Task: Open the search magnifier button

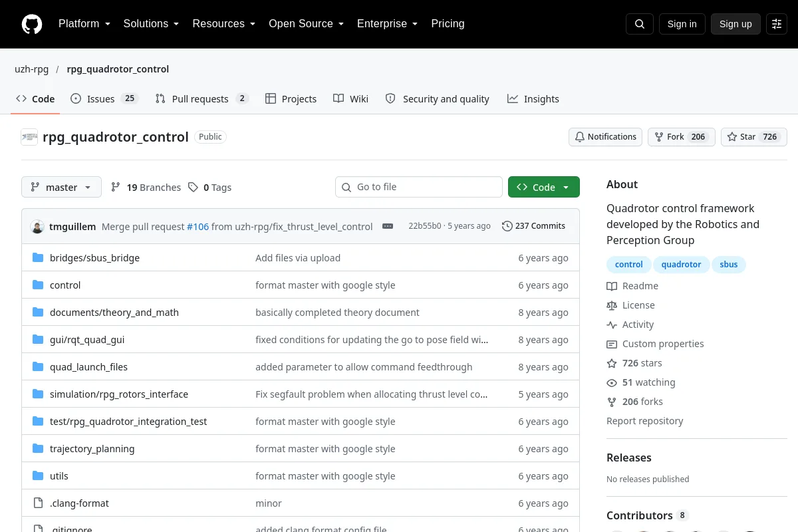Action: (640, 24)
